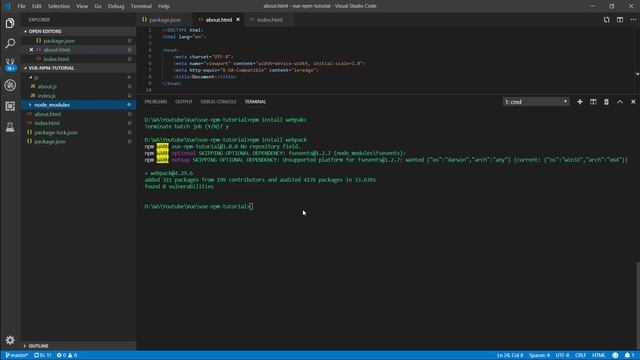Open editor More Actions ellipsis

point(633,20)
